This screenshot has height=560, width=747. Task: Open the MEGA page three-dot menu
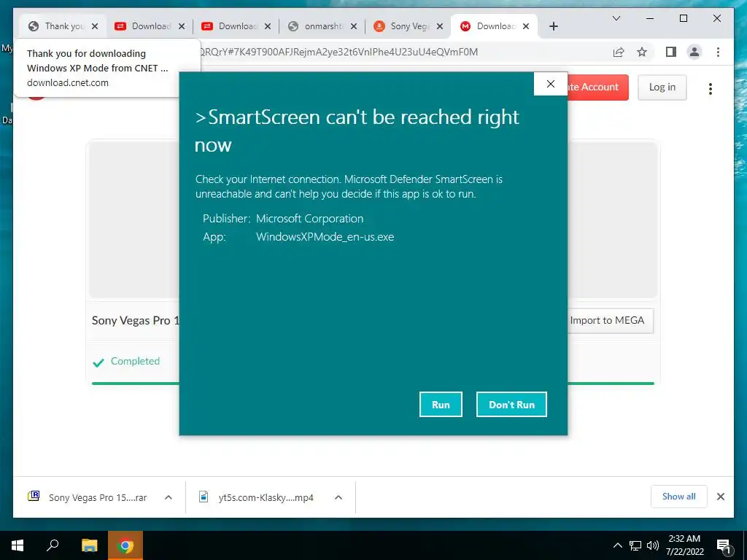pyautogui.click(x=711, y=88)
